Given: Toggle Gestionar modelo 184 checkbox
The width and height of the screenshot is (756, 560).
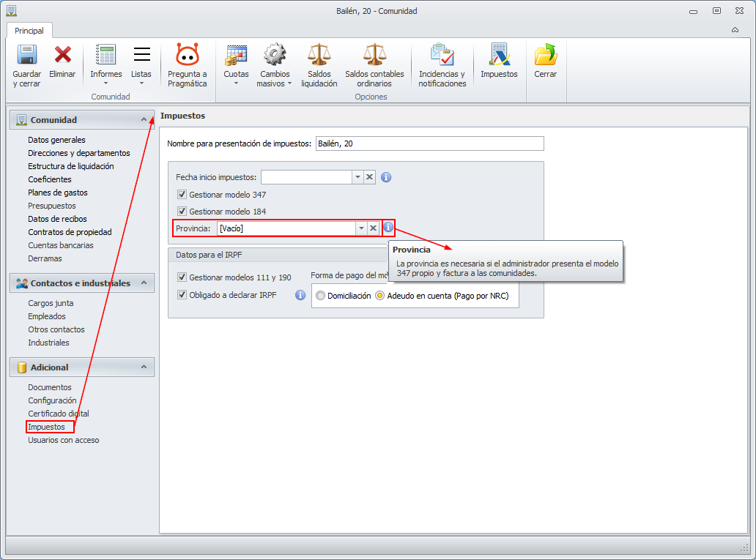Looking at the screenshot, I should point(182,211).
